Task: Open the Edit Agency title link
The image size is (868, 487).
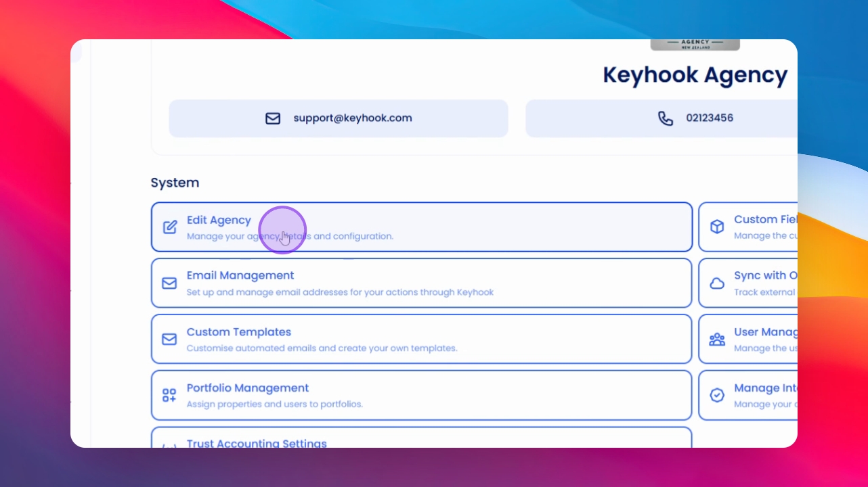Action: click(219, 220)
